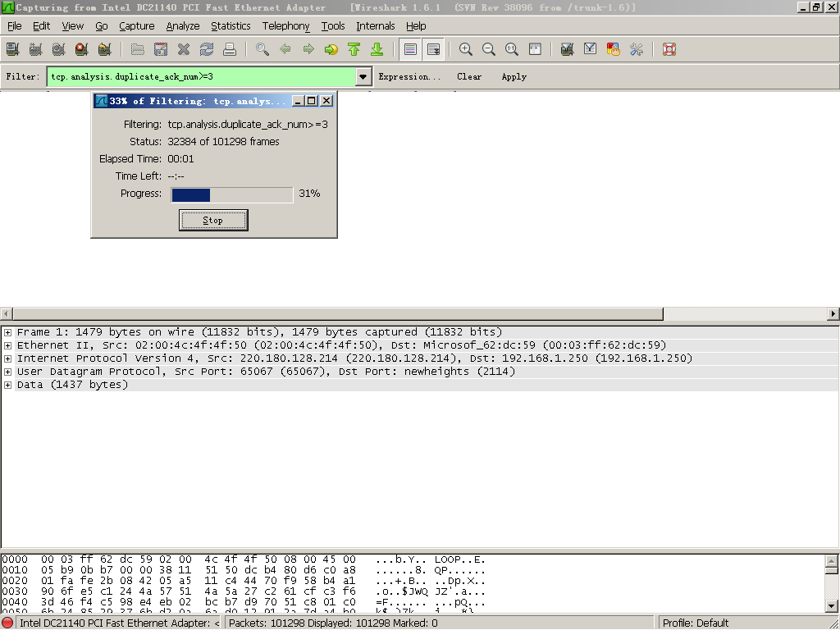The height and width of the screenshot is (630, 840).
Task: Open help lifebuoy toolbar icon
Action: tap(669, 49)
